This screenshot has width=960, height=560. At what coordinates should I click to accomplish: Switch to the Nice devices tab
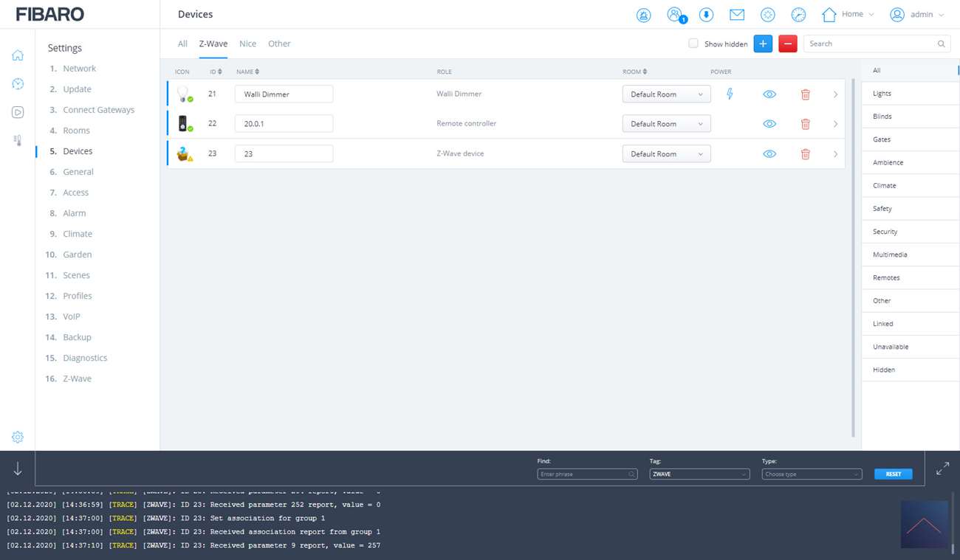[247, 44]
